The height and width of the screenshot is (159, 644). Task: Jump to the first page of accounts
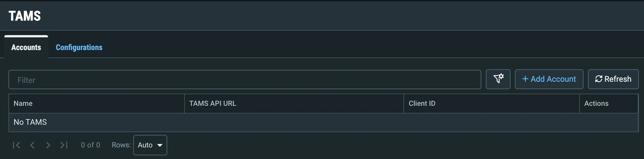click(16, 145)
